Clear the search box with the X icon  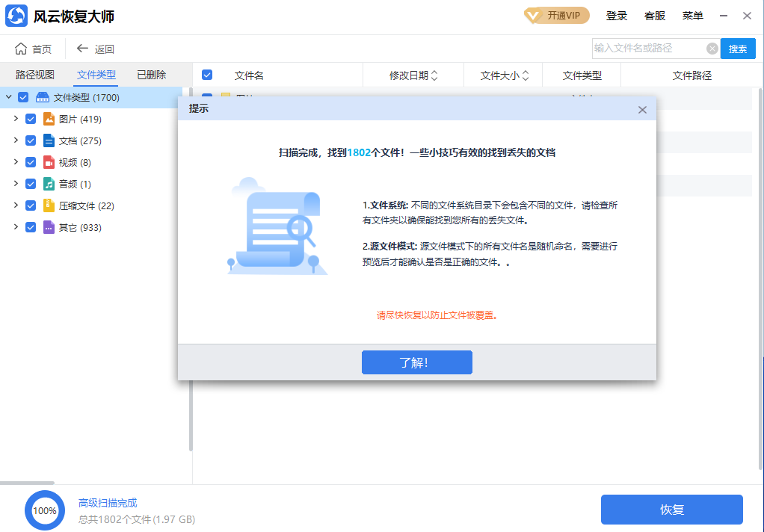712,49
